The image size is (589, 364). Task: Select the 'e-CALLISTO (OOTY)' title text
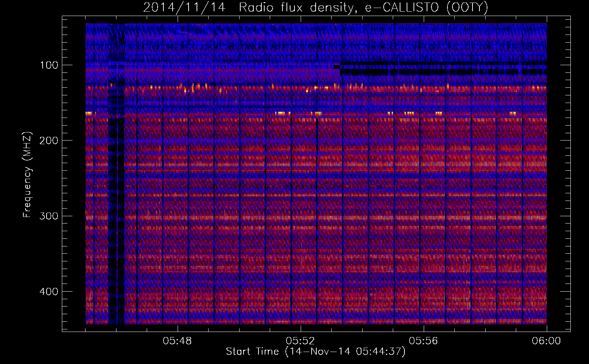click(x=426, y=8)
